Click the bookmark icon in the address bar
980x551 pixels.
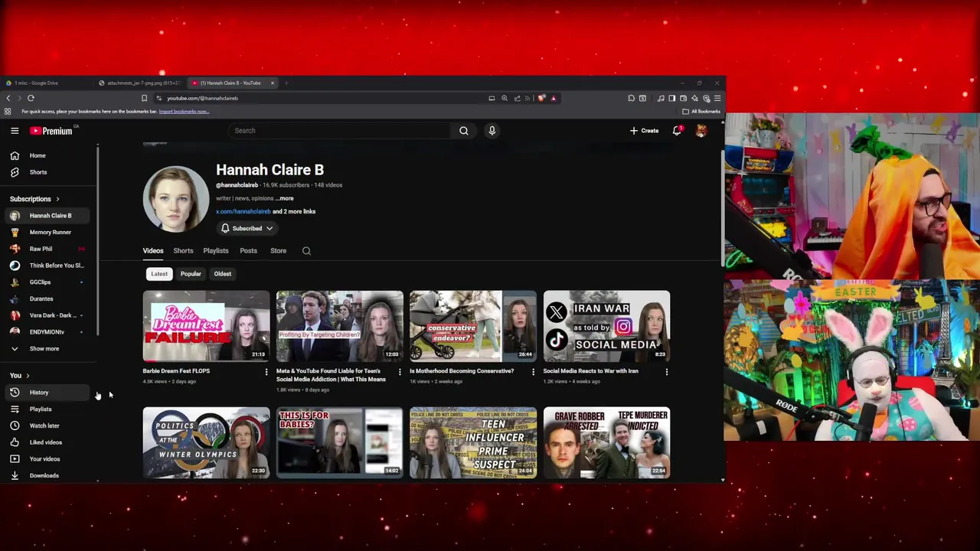(144, 98)
